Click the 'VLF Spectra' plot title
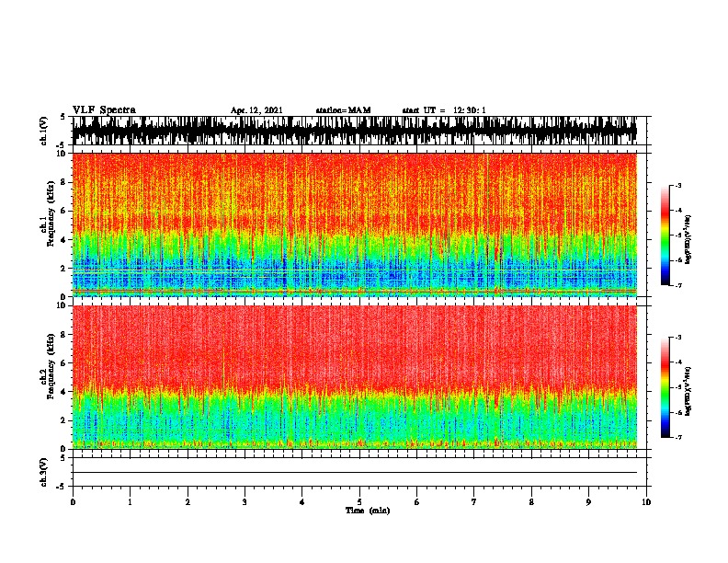The image size is (728, 563). (x=104, y=110)
